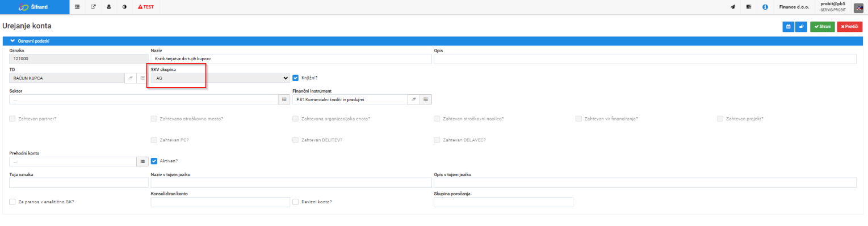This screenshot has height=226, width=868.
Task: Toggle the contrast half-circle icon
Action: [124, 7]
